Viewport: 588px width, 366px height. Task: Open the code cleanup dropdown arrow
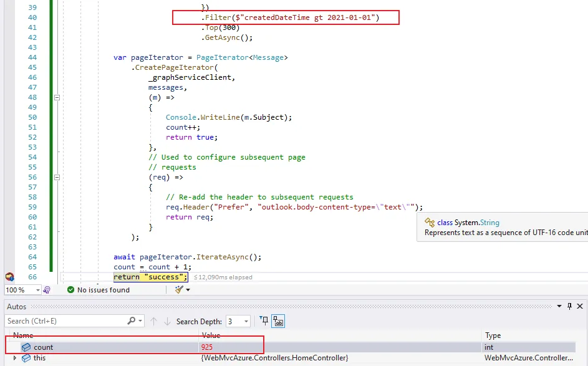(188, 289)
